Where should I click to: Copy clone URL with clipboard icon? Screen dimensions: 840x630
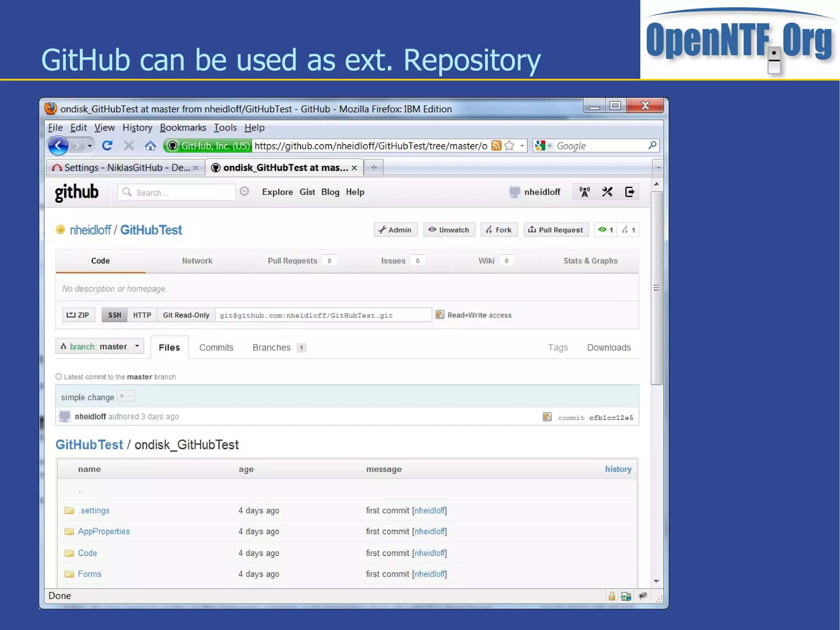point(440,315)
